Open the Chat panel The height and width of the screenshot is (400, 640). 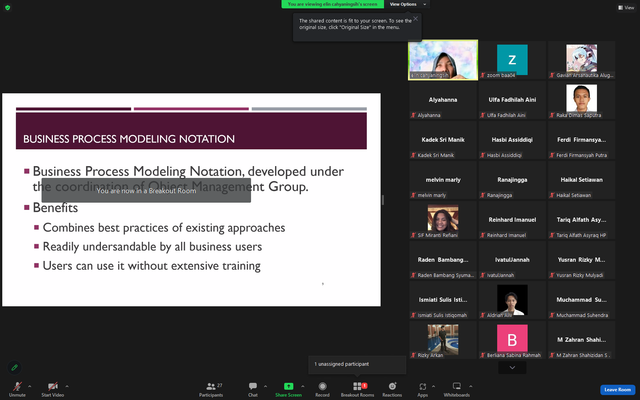coord(253,389)
